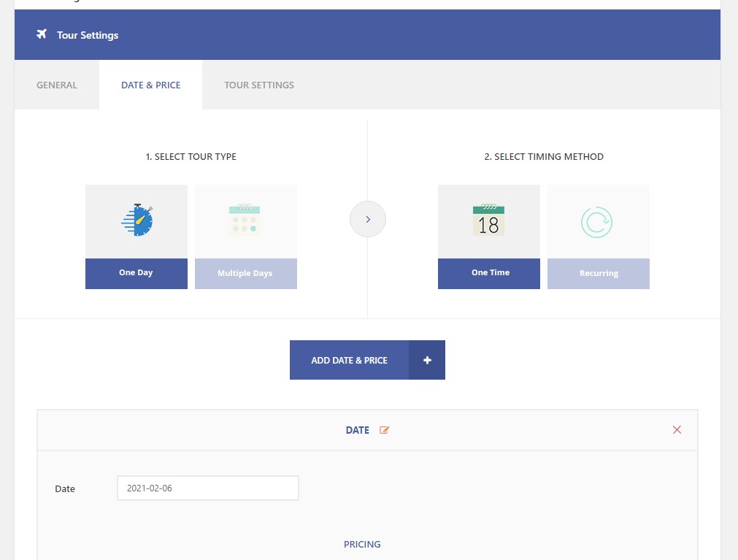Viewport: 738px width, 560px height.
Task: Switch to the Tour Settings tab
Action: 258,85
